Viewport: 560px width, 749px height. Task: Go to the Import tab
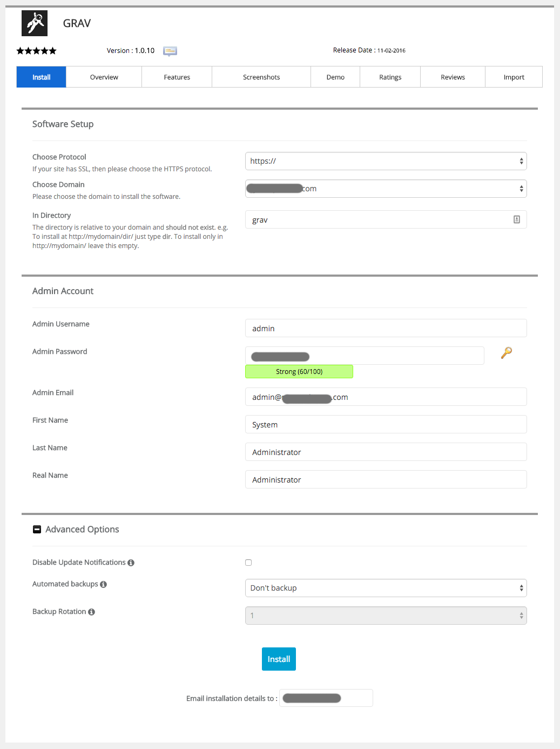click(514, 77)
